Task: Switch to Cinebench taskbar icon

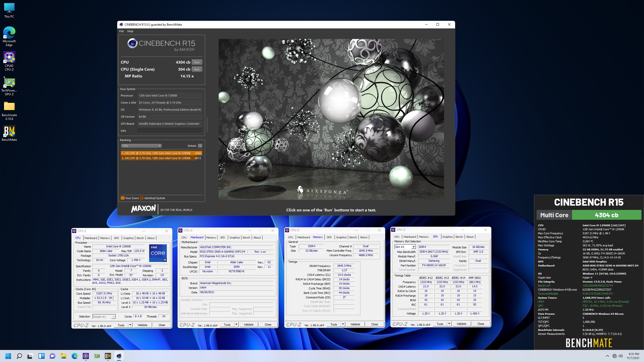Action: [119, 356]
